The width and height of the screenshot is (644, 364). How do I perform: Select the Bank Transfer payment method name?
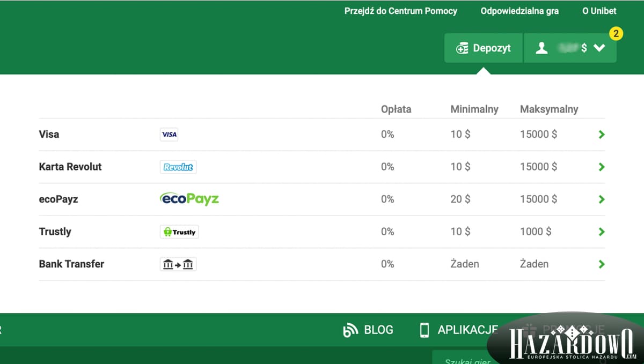71,264
